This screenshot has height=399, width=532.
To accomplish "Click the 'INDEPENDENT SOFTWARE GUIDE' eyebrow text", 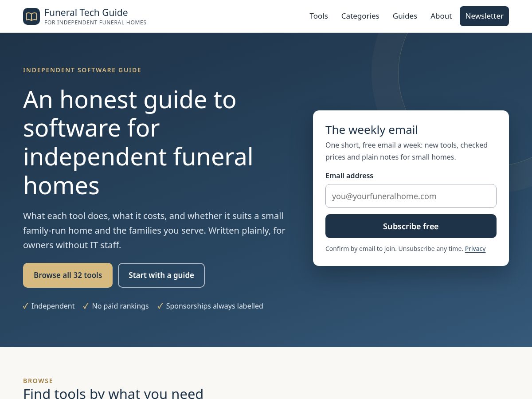I will (x=82, y=70).
